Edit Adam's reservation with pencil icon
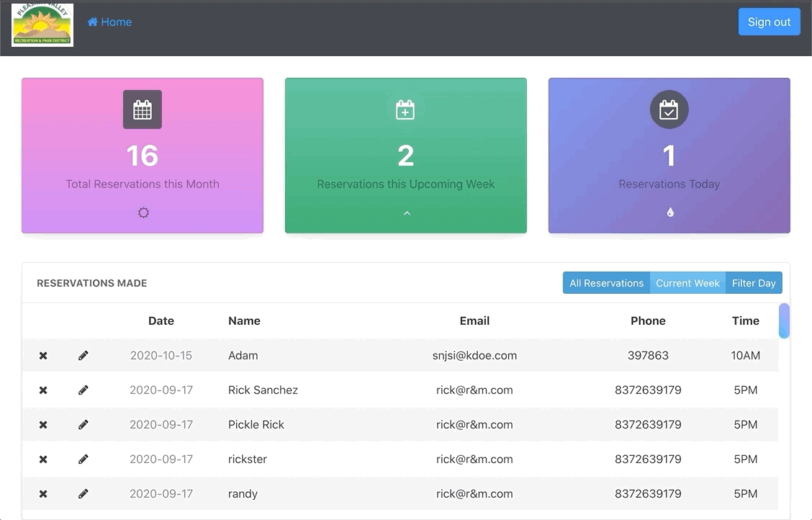Viewport: 812px width, 520px height. (x=84, y=356)
